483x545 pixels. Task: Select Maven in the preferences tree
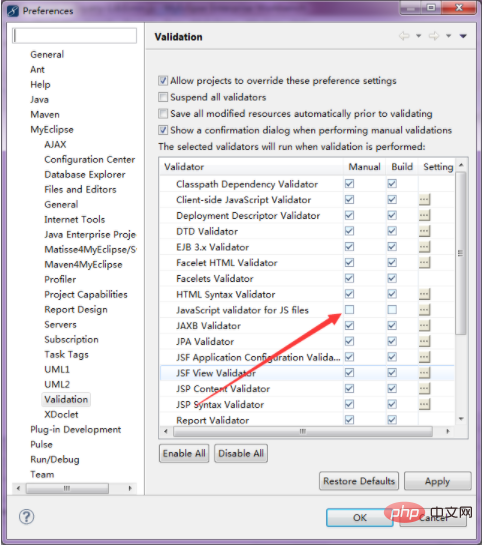45,115
